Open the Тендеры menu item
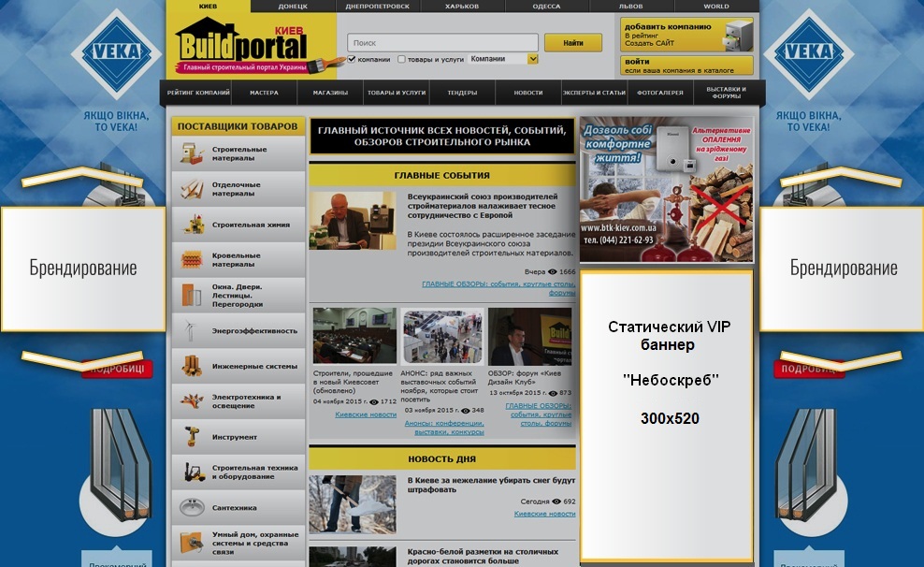Image resolution: width=924 pixels, height=567 pixels. point(462,93)
